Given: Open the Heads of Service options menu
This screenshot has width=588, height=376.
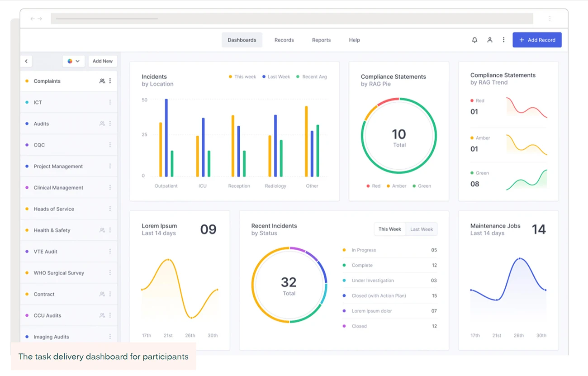Looking at the screenshot, I should pyautogui.click(x=110, y=209).
